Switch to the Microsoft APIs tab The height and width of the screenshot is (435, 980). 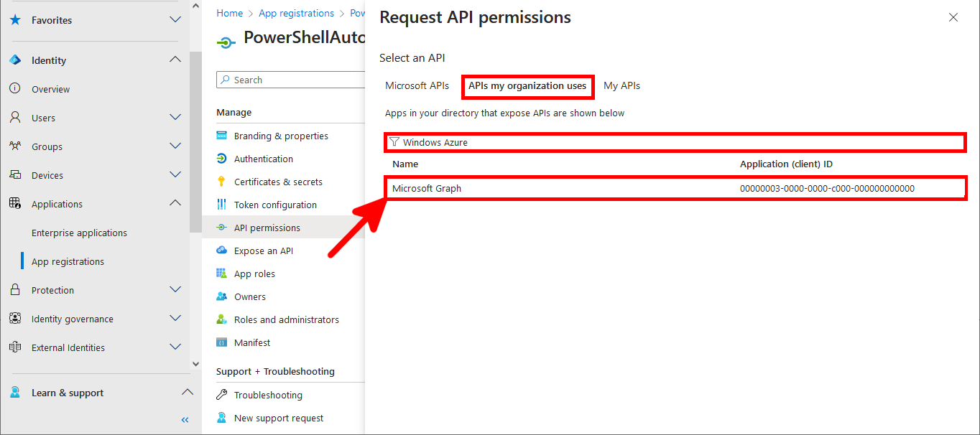pos(417,85)
